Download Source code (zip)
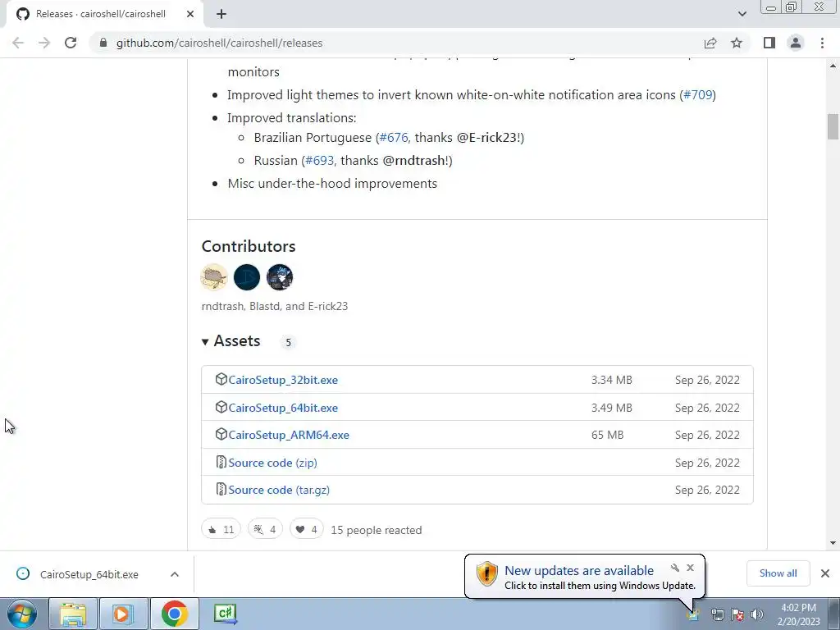The image size is (840, 630). coord(272,463)
